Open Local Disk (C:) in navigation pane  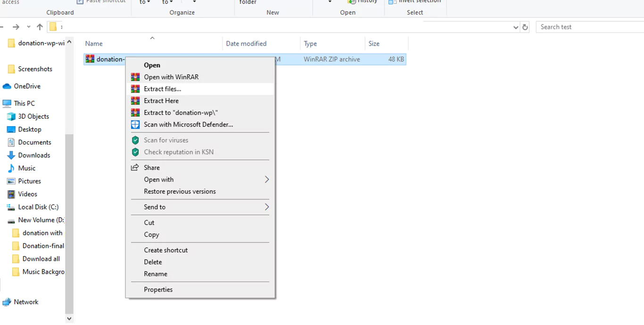pos(38,207)
